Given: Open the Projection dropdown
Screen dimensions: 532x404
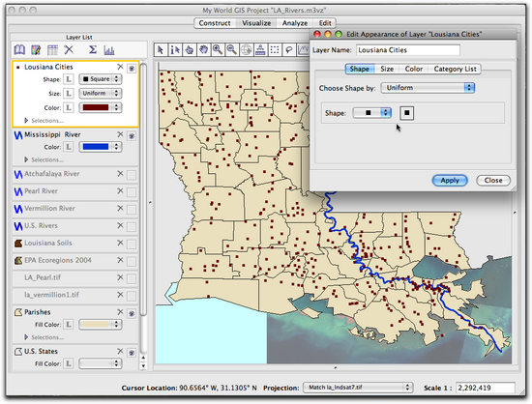Looking at the screenshot, I should tap(358, 387).
